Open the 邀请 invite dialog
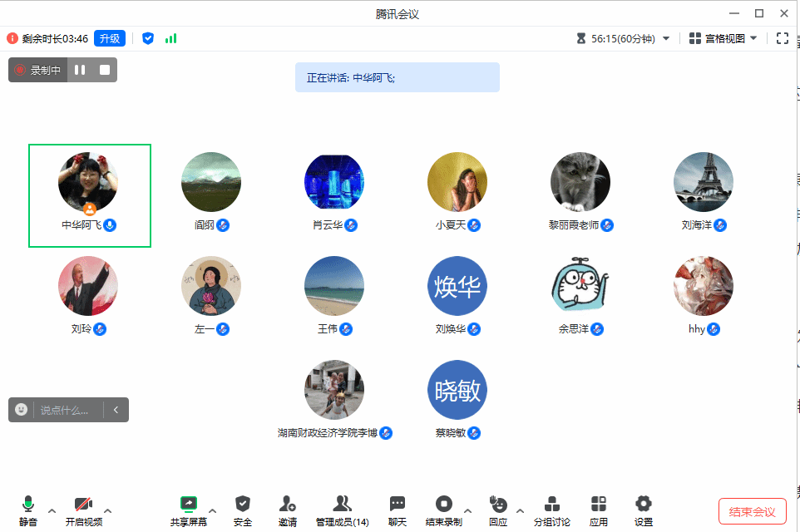 pyautogui.click(x=287, y=510)
